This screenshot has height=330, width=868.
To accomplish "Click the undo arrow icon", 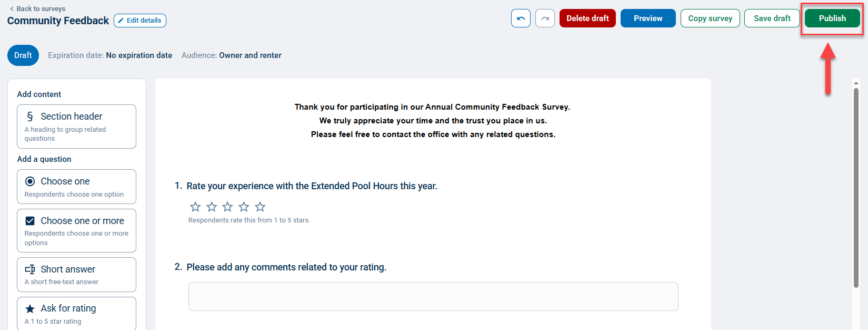I will pos(521,18).
